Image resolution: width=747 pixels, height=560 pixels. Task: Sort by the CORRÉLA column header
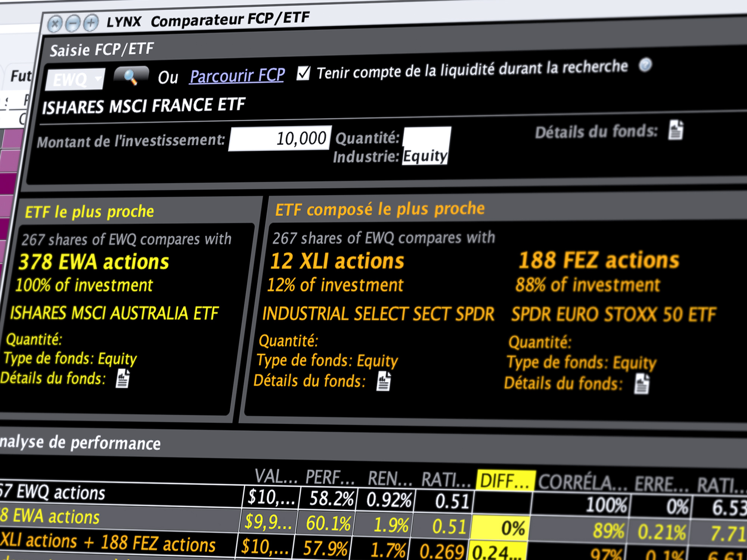pos(583,482)
